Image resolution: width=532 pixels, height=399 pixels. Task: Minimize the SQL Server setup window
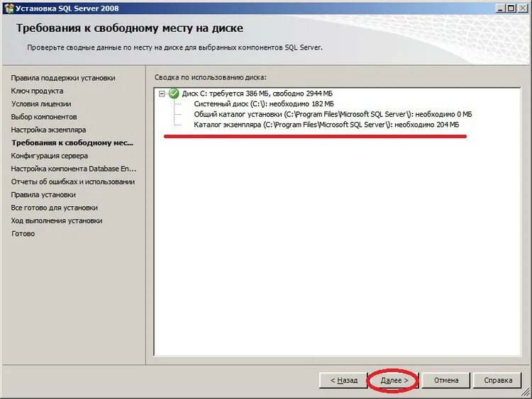500,8
